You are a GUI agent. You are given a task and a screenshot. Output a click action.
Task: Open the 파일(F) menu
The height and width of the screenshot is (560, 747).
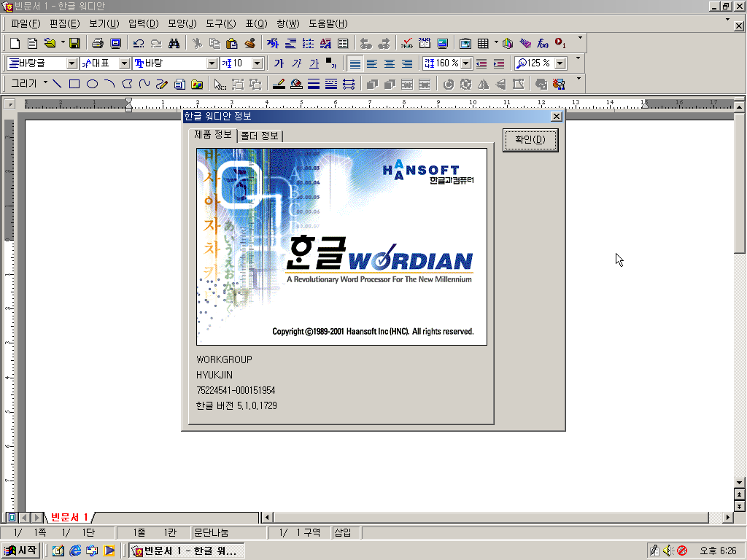point(26,23)
